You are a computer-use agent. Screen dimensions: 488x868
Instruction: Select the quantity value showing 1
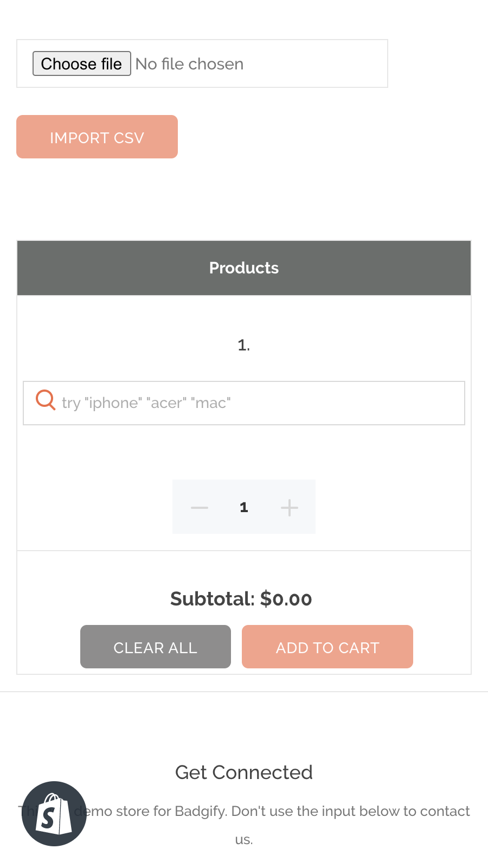[x=243, y=507]
